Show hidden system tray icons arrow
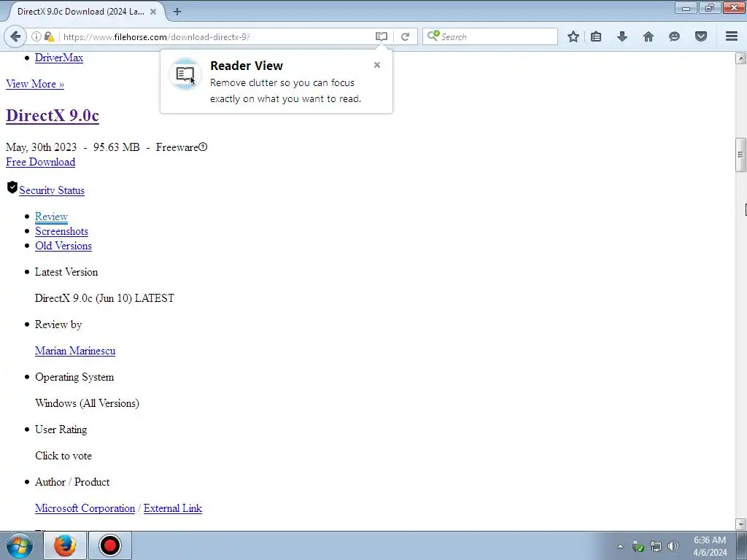747x560 pixels. [x=620, y=546]
